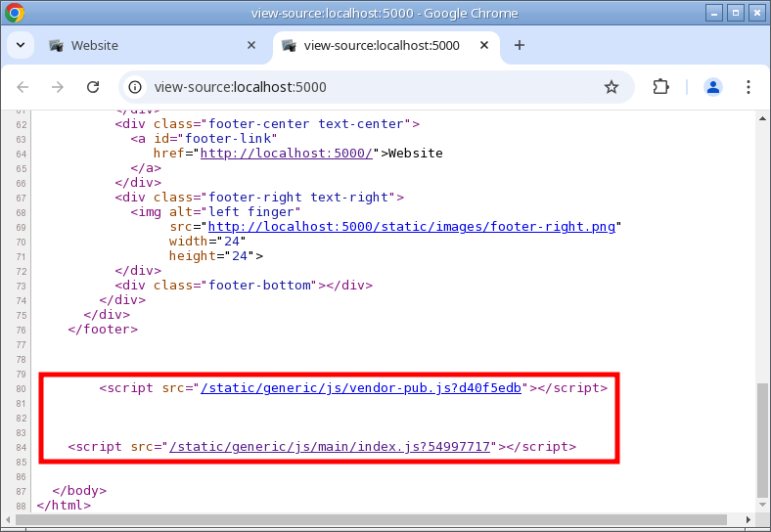Click the back navigation arrow
Screen dimensions: 771x532
click(x=23, y=87)
